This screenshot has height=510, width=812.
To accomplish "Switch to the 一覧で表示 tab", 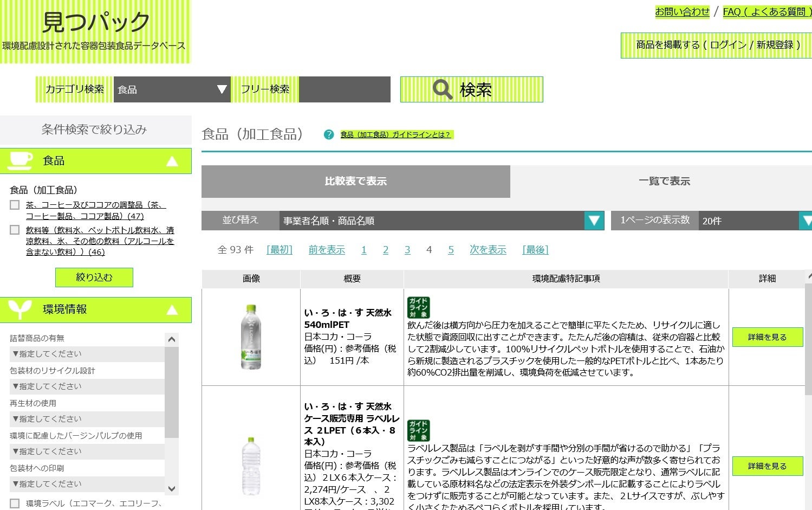I will [x=661, y=182].
